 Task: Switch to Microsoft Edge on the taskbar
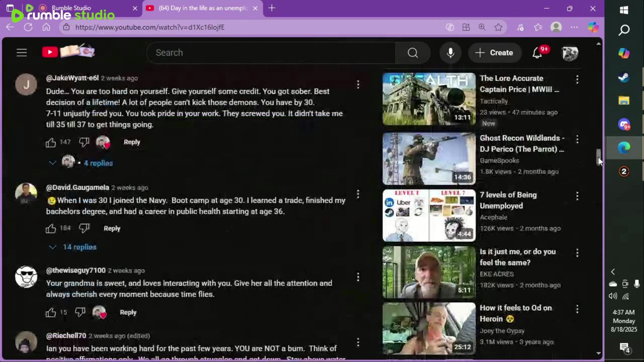click(x=624, y=148)
